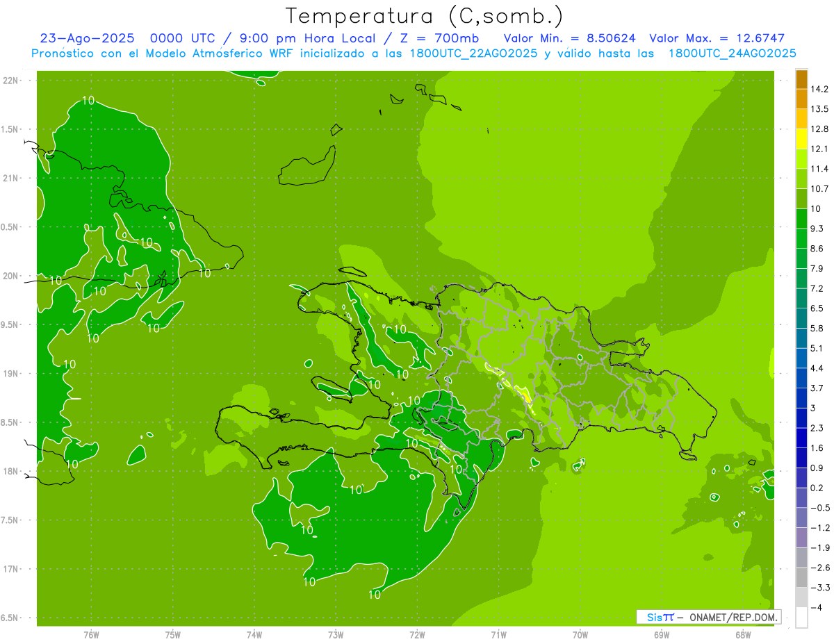The image size is (834, 644).
Task: Click the 'Valor Min. = 8.50624' readout
Action: click(x=570, y=38)
